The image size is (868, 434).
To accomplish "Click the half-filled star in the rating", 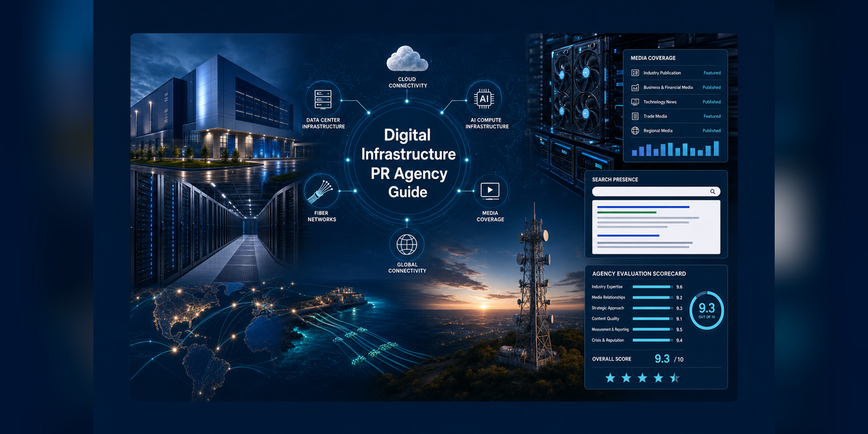I will pos(674,378).
